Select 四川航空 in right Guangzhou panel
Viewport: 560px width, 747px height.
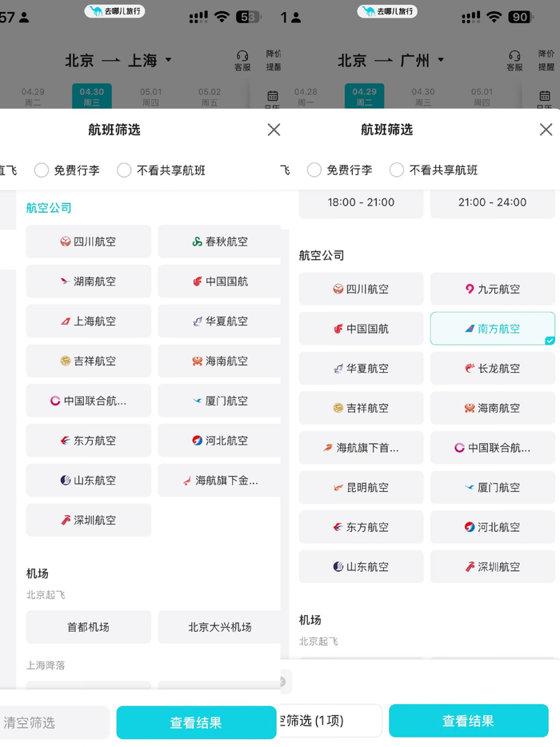[361, 289]
